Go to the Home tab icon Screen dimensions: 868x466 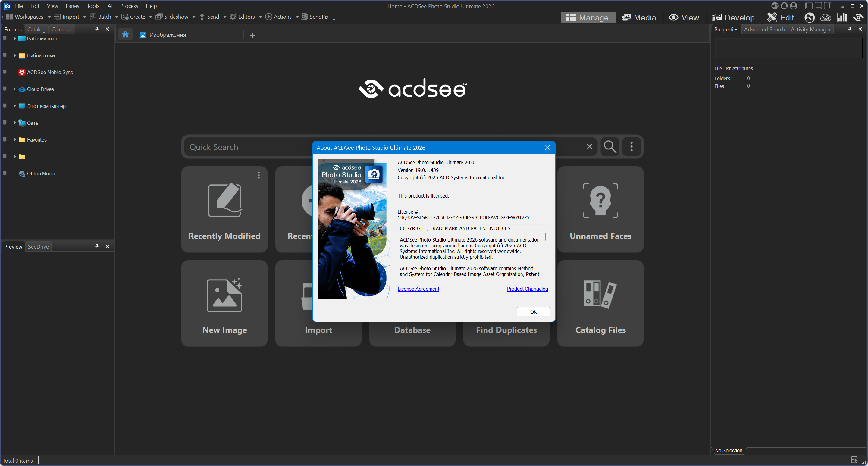click(125, 35)
